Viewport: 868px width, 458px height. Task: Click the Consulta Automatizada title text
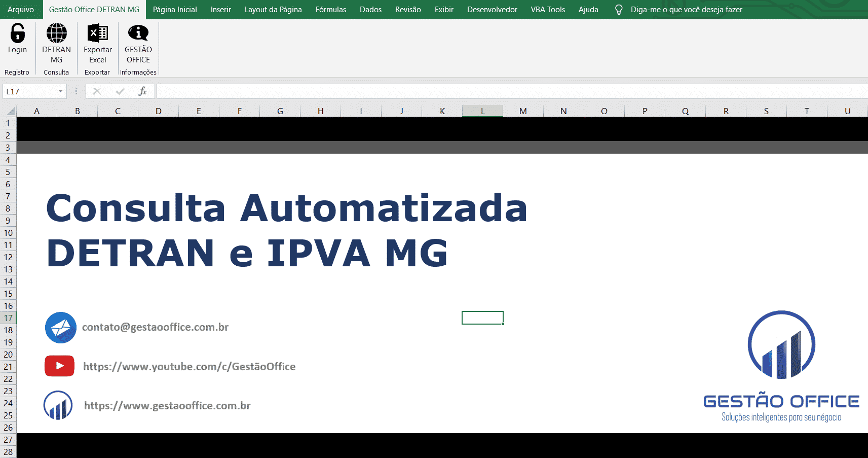tap(287, 208)
